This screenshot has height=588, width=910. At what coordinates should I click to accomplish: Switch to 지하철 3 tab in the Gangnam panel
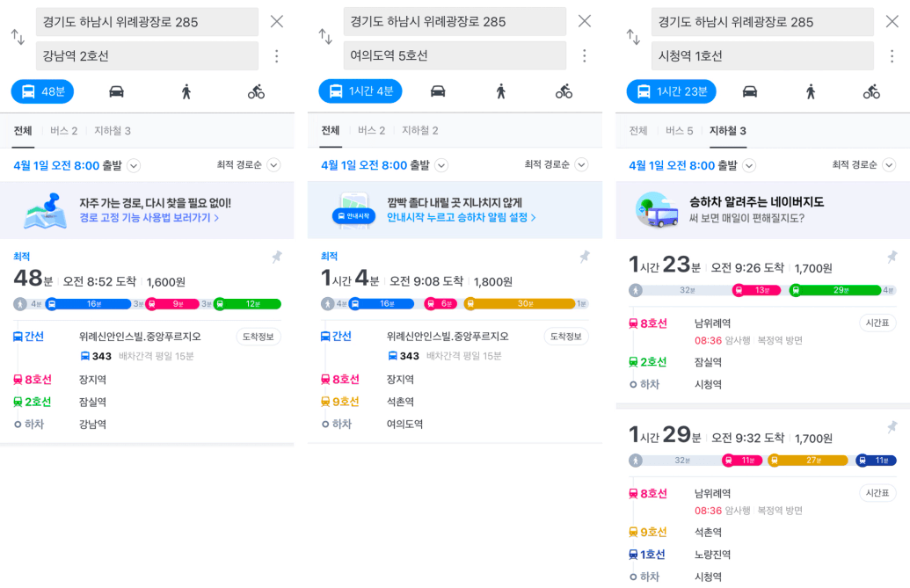[113, 131]
